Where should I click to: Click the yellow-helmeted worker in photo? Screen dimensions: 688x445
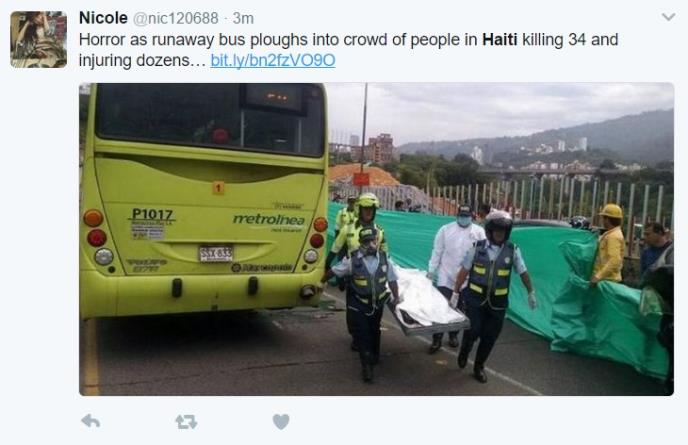click(609, 244)
